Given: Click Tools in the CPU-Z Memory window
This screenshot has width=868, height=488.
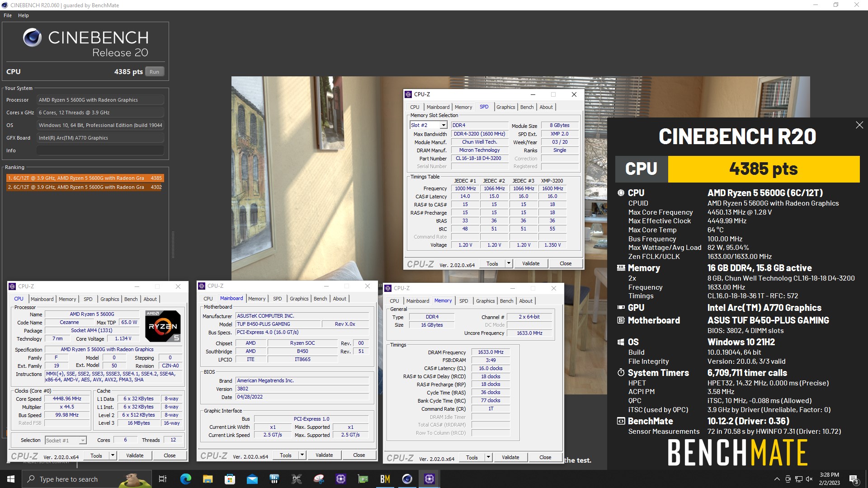Looking at the screenshot, I should [x=472, y=457].
